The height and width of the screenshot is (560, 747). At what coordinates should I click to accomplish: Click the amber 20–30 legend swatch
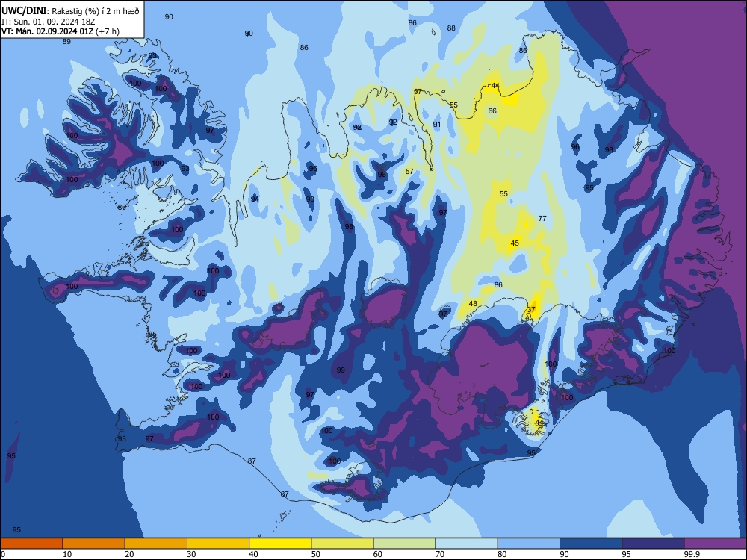pos(156,544)
